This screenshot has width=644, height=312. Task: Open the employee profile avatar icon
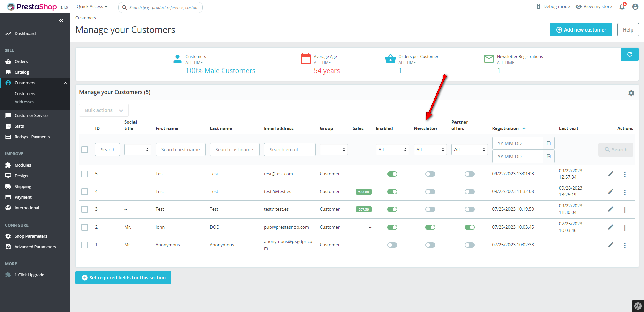click(x=635, y=7)
